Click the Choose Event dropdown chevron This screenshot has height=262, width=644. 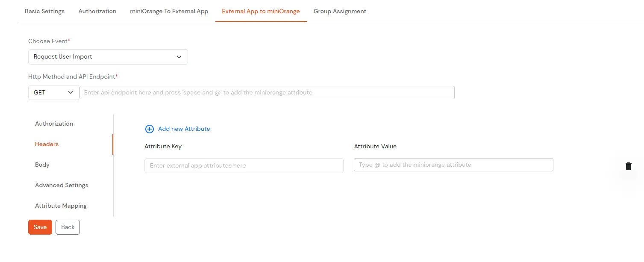coord(179,56)
